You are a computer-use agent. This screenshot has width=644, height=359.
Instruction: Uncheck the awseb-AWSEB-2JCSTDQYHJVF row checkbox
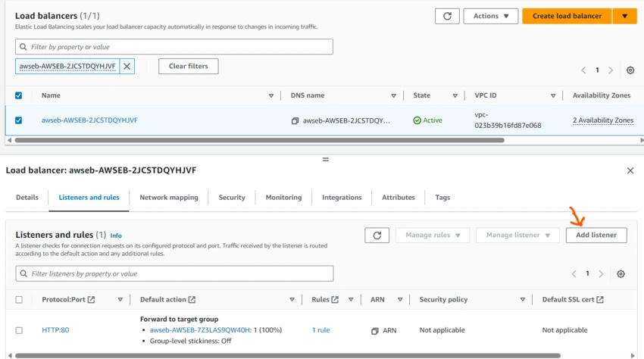(x=18, y=120)
